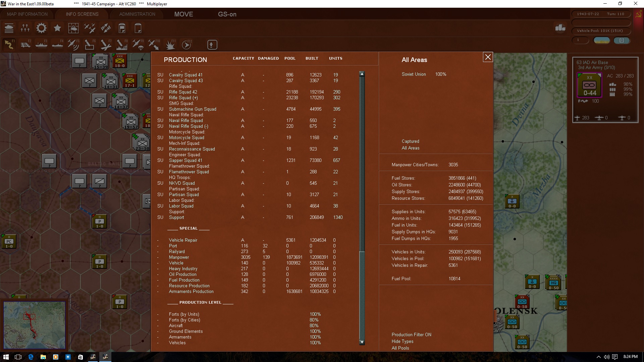644x362 pixels.
Task: Select the F4 amphibious transport mode icon
Action: (x=57, y=45)
